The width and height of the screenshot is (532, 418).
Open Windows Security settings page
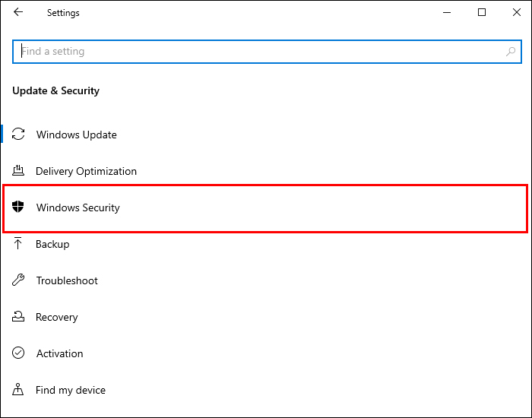pos(78,207)
